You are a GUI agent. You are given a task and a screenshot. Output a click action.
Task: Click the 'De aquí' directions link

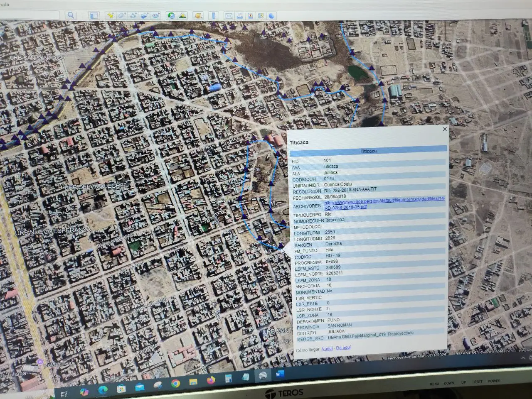click(343, 348)
